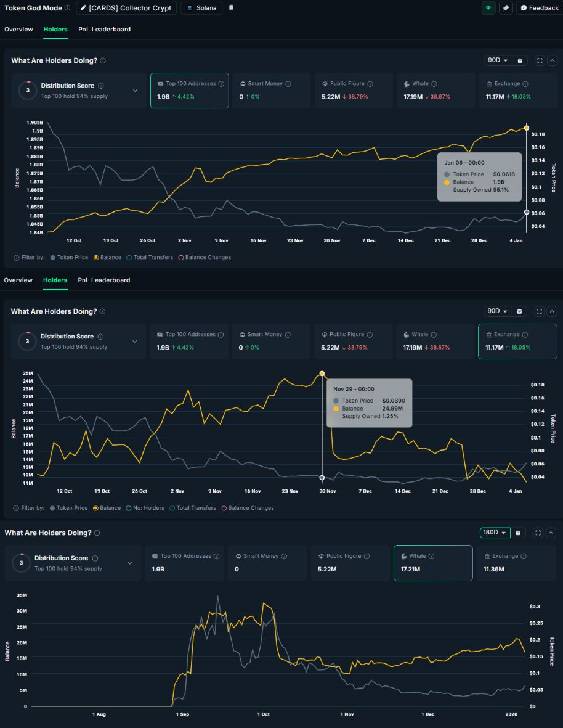Open the Exchange info icon in the highlighted Exchange card
This screenshot has height=728, width=563.
coord(525,335)
